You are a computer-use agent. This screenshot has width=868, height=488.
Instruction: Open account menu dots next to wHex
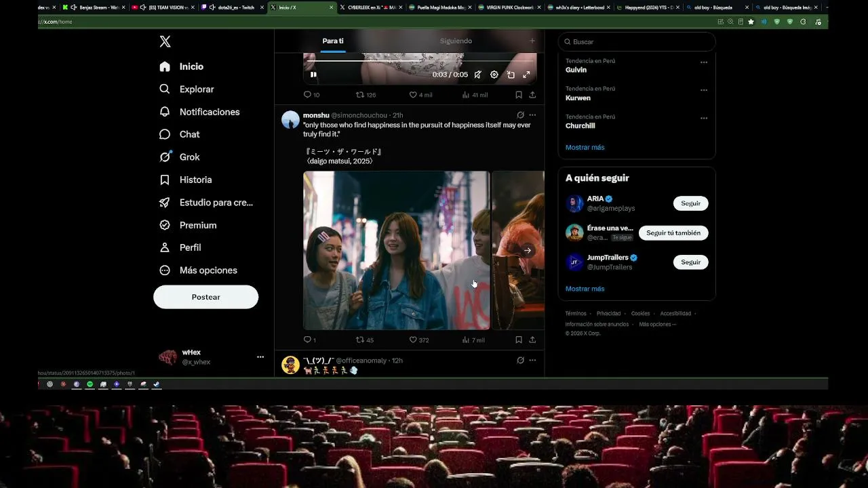coord(260,357)
